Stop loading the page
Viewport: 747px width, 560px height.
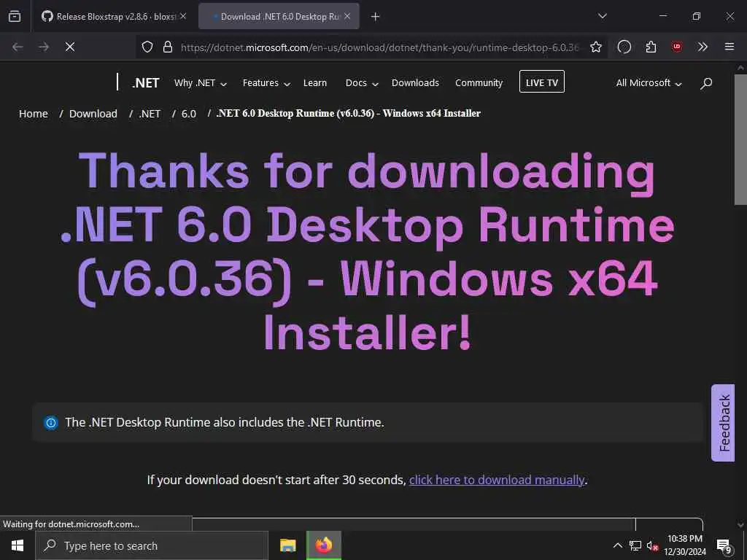70,47
